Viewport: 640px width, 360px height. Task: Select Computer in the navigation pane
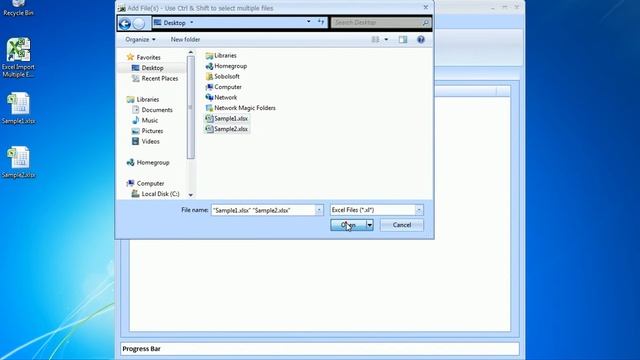145,183
